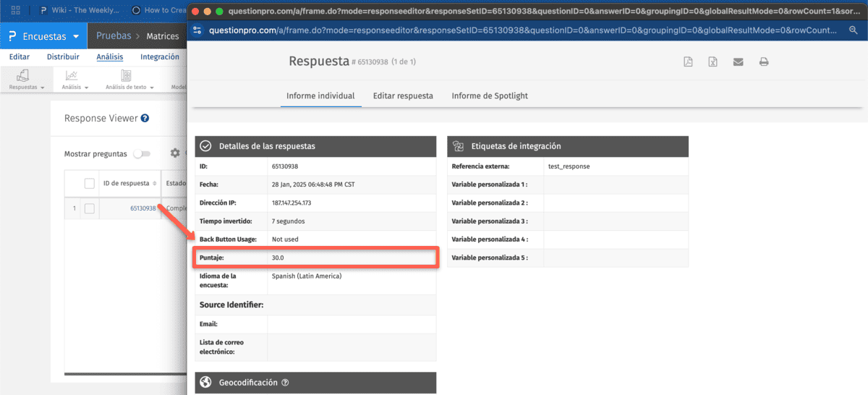The width and height of the screenshot is (868, 395).
Task: Click the IP address 187.147.254.173
Action: (292, 203)
